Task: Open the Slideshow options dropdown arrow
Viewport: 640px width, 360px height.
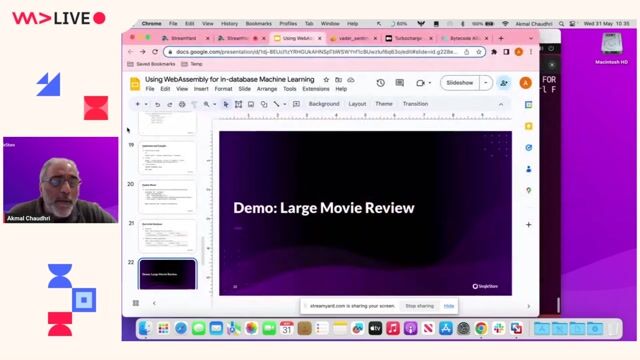Action: pyautogui.click(x=486, y=83)
